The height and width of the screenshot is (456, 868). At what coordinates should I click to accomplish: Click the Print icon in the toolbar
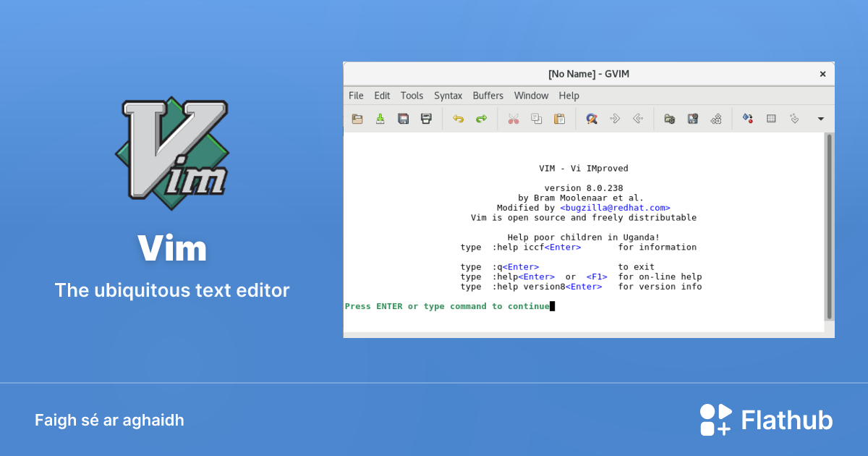(426, 118)
